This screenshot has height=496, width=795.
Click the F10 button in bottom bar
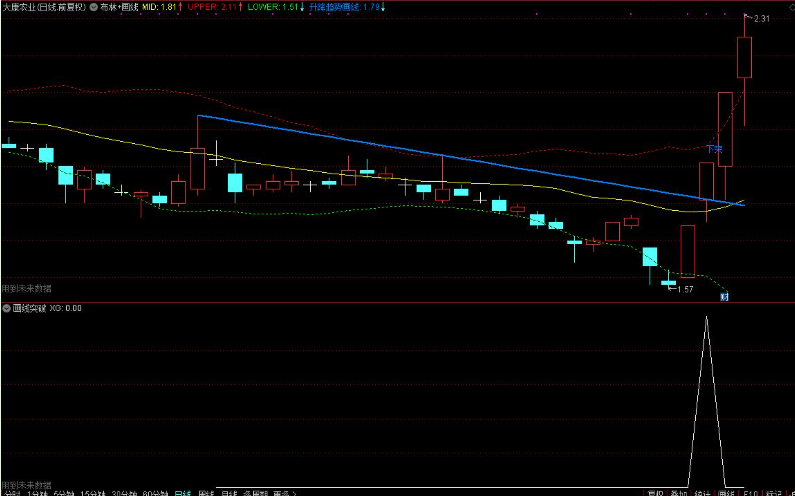750,493
